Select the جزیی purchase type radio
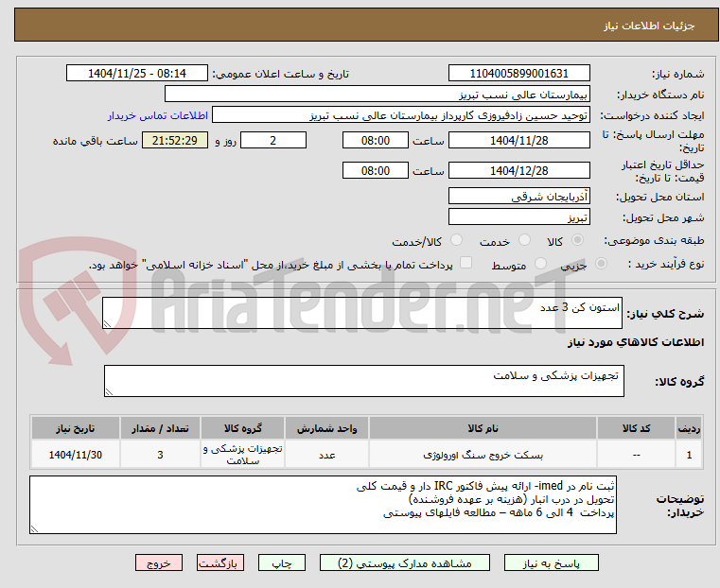 click(601, 263)
